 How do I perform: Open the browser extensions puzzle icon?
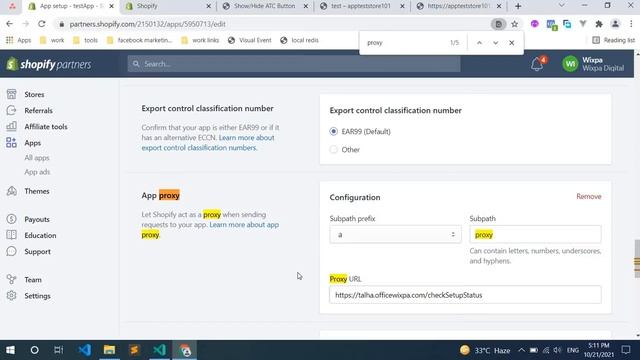(599, 24)
